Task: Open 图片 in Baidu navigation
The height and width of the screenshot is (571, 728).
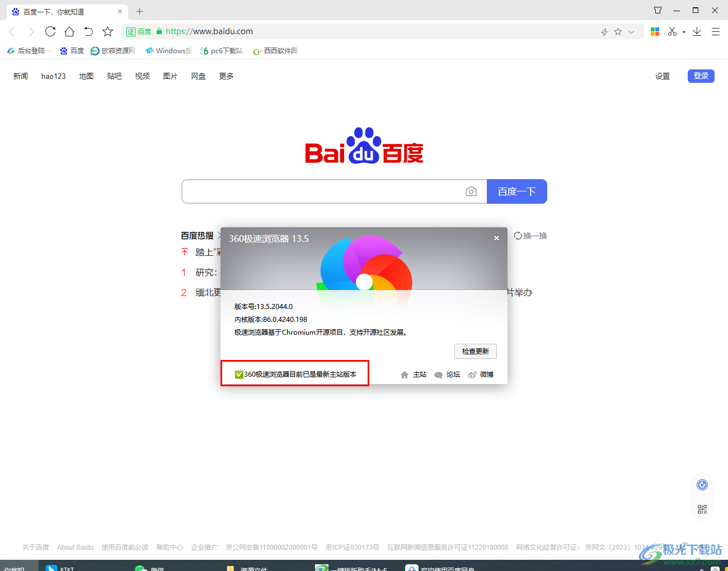Action: point(170,76)
